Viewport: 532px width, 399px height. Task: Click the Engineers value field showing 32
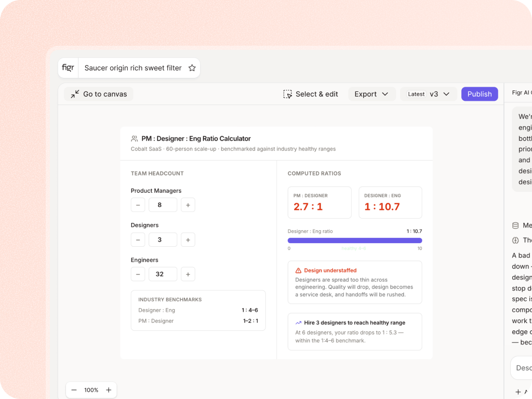[163, 274]
